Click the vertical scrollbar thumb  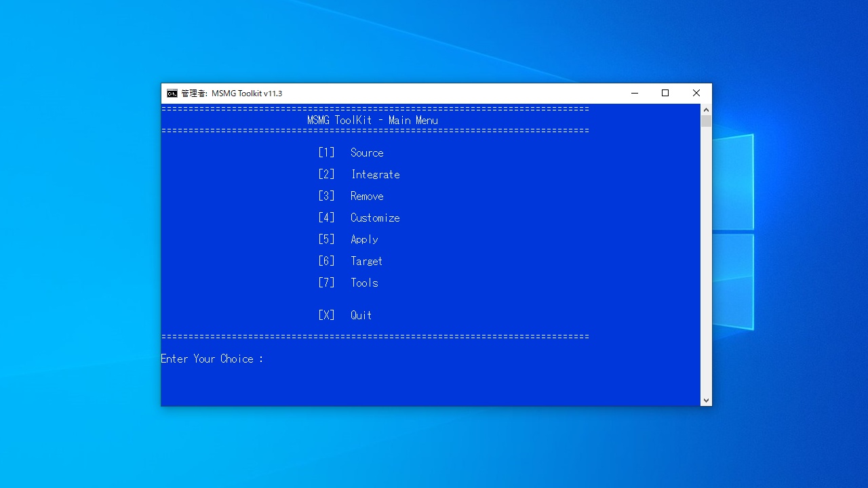pos(706,121)
